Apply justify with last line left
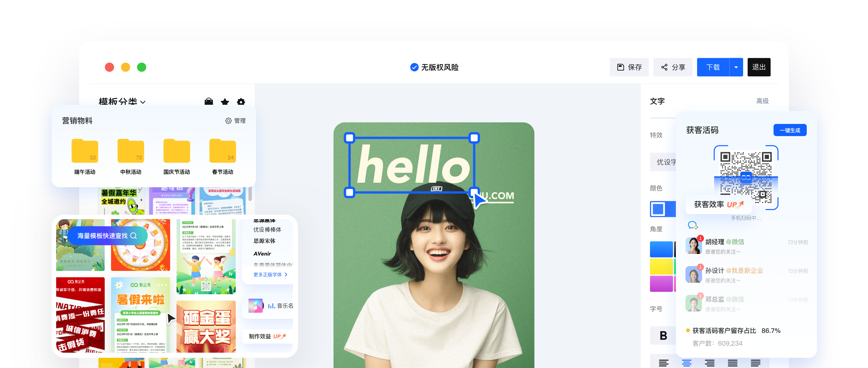868x368 pixels. pos(755,363)
